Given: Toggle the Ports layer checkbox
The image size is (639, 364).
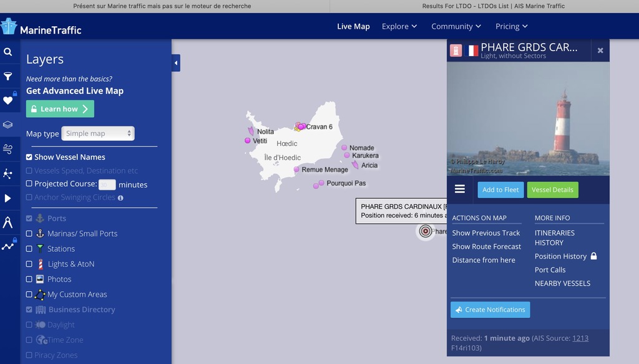Looking at the screenshot, I should point(29,218).
